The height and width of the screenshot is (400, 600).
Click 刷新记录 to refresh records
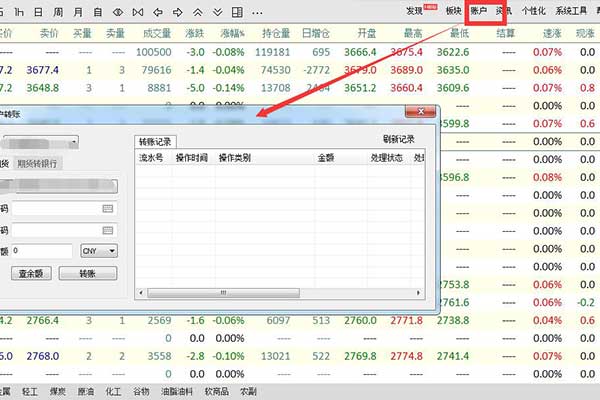pyautogui.click(x=399, y=139)
